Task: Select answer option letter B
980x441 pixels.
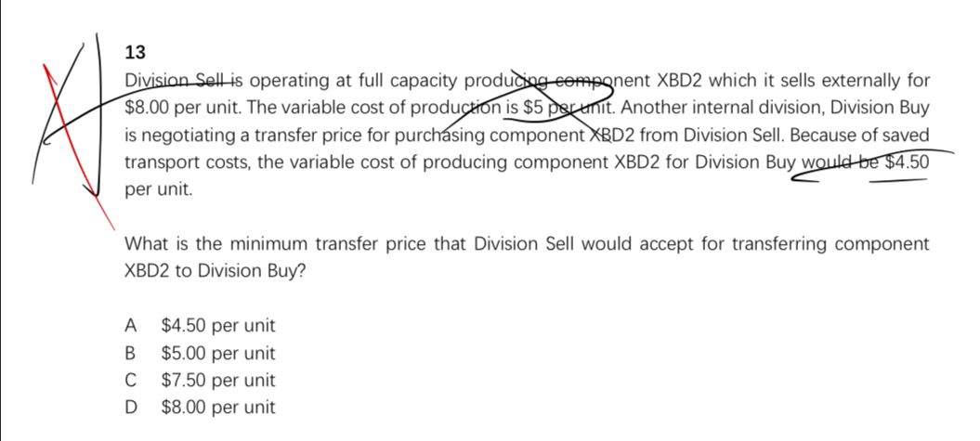Action: [131, 353]
